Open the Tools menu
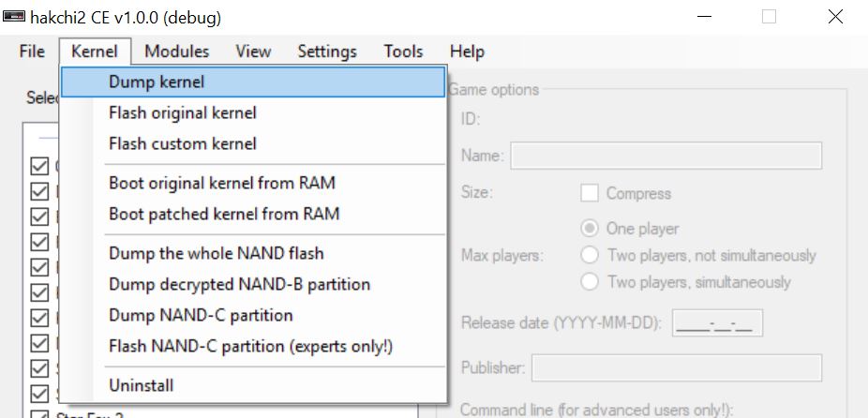868x418 pixels. [x=404, y=52]
